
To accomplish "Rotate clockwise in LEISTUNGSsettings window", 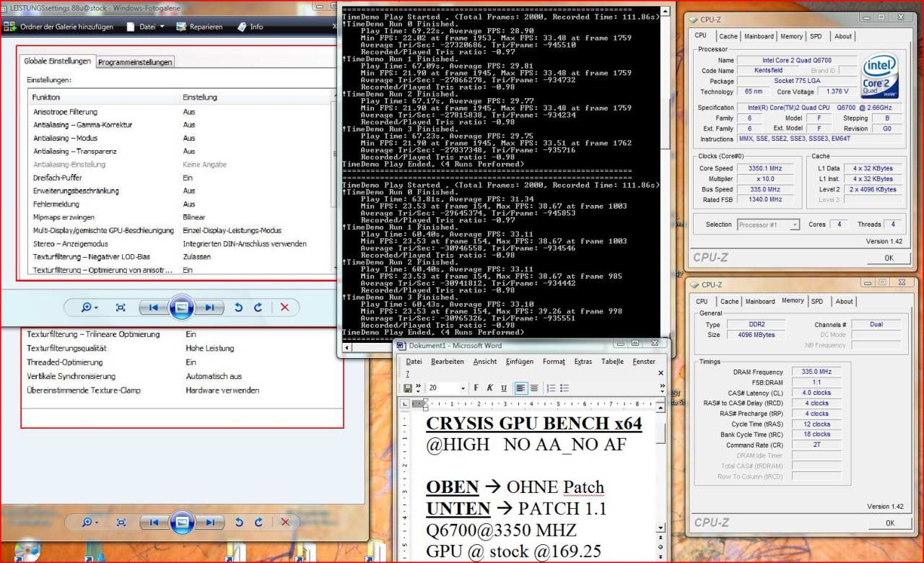I will point(258,307).
